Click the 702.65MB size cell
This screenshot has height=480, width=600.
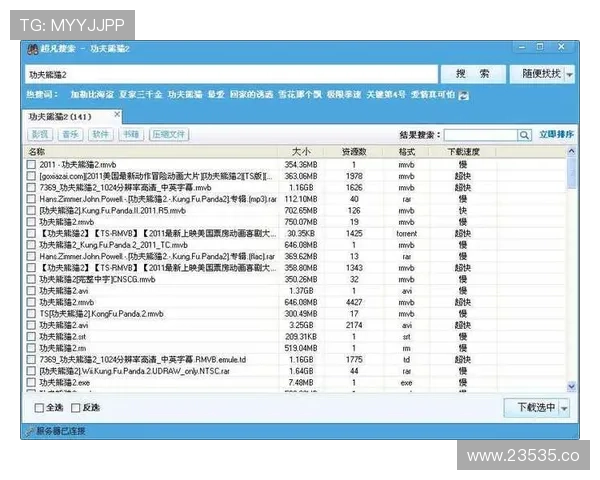(301, 211)
